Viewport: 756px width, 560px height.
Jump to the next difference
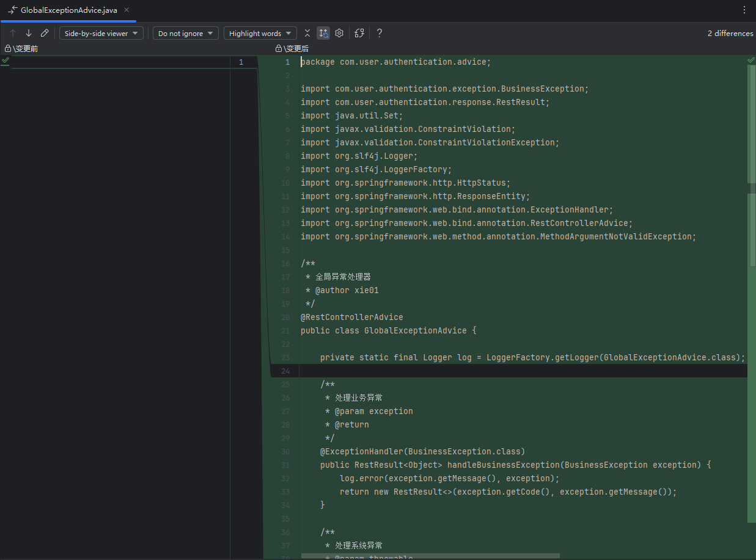(28, 33)
